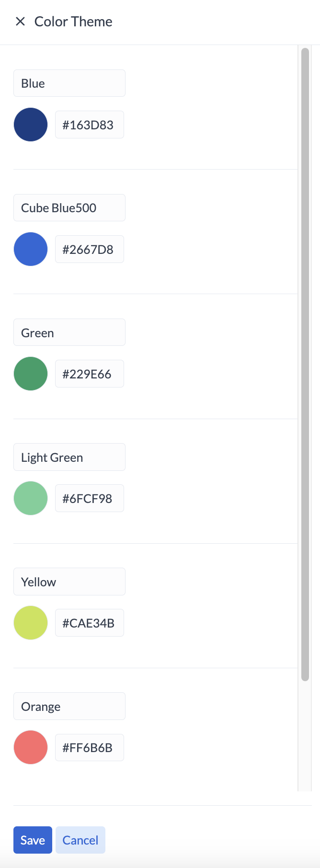Select the Light Green color swatch

click(x=31, y=498)
